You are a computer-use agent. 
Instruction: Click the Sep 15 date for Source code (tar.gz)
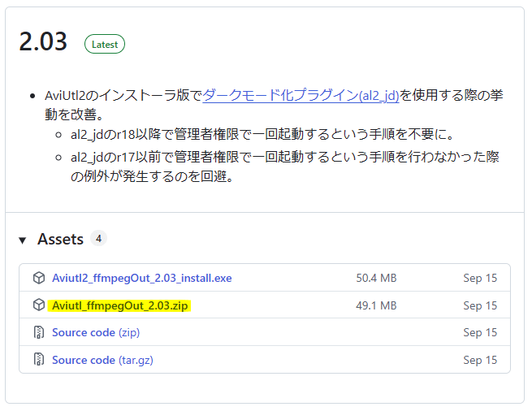[x=480, y=359]
